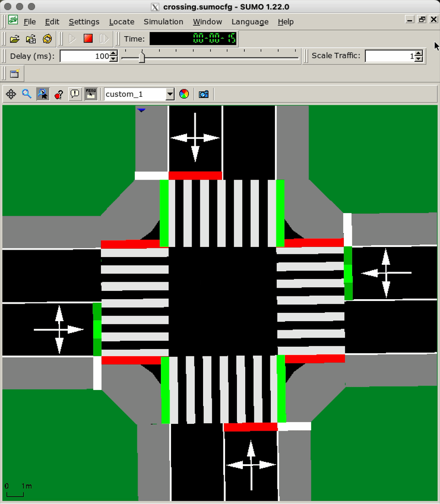Click the open simulation folder icon
440x504 pixels.
[x=15, y=39]
